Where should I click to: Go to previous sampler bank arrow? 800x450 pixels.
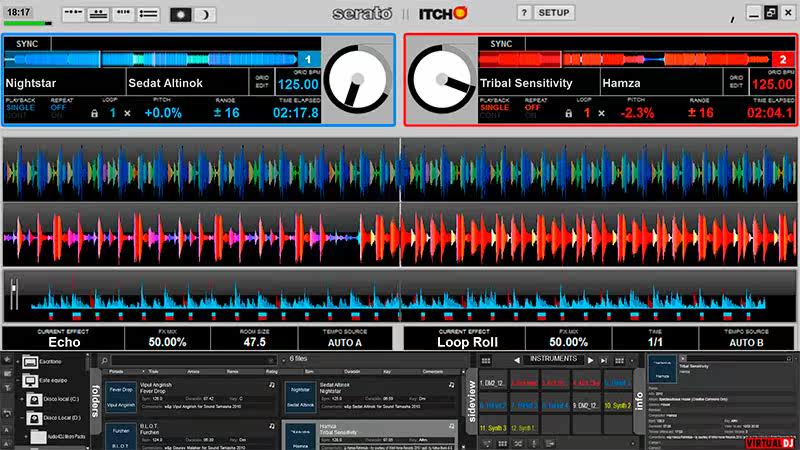(517, 360)
